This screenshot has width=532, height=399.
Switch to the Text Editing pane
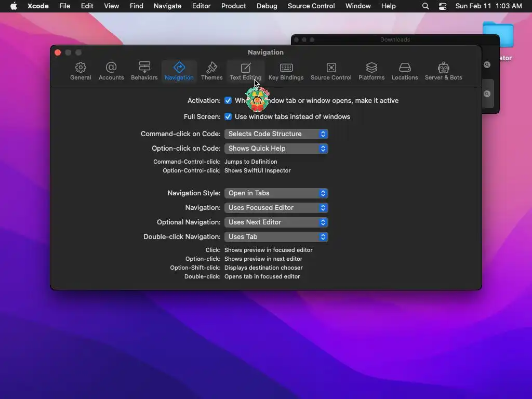tap(246, 71)
